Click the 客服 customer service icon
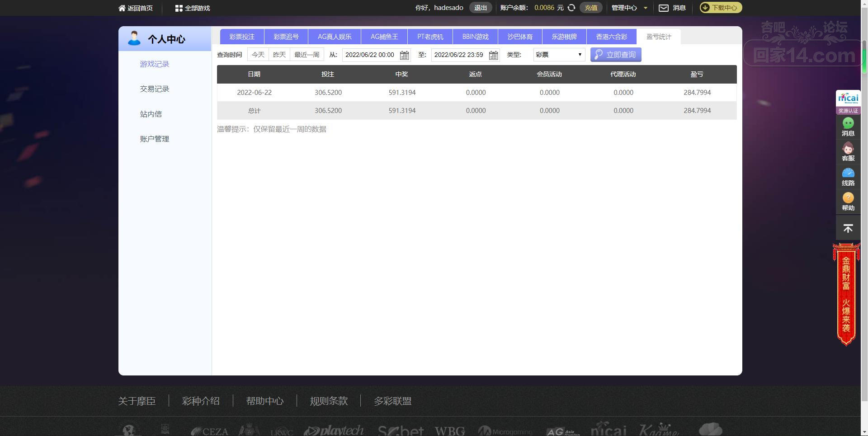Viewport: 868px width, 436px height. click(x=848, y=148)
